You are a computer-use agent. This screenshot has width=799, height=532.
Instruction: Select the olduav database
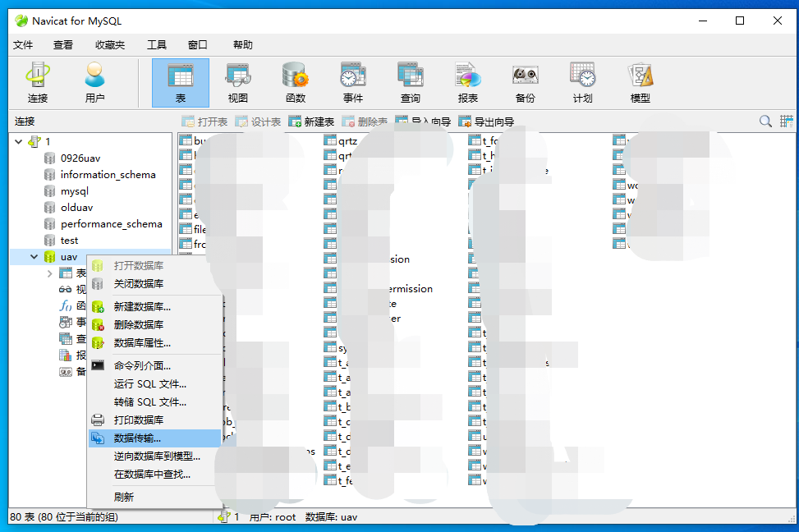click(x=77, y=208)
